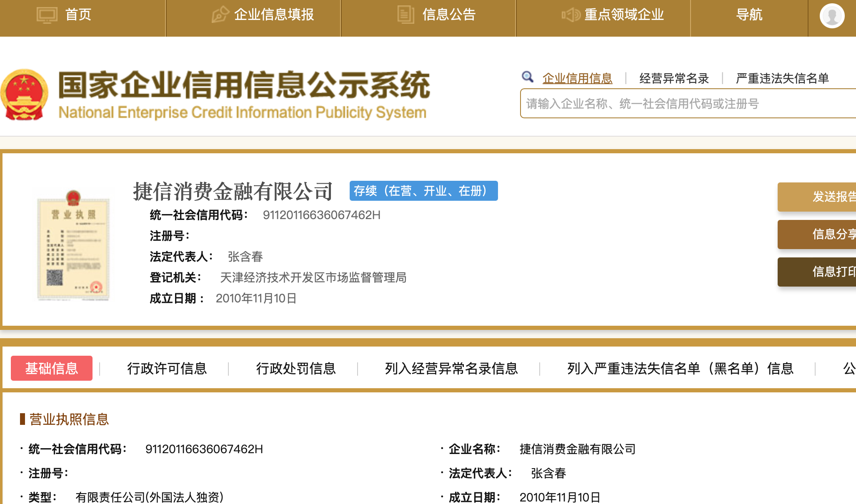Open the 信息公告 menu item
This screenshot has width=856, height=504.
[449, 15]
